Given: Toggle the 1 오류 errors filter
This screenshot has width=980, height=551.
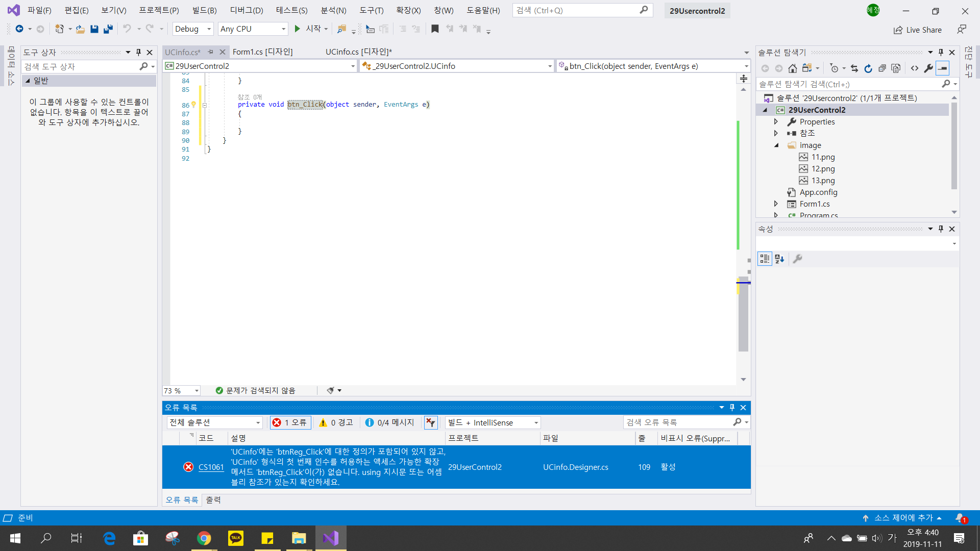Looking at the screenshot, I should (x=290, y=422).
